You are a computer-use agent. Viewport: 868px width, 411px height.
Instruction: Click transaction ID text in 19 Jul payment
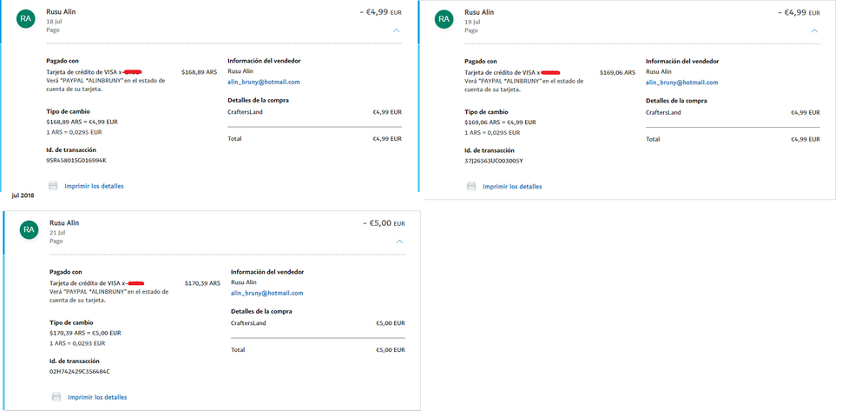pos(494,160)
